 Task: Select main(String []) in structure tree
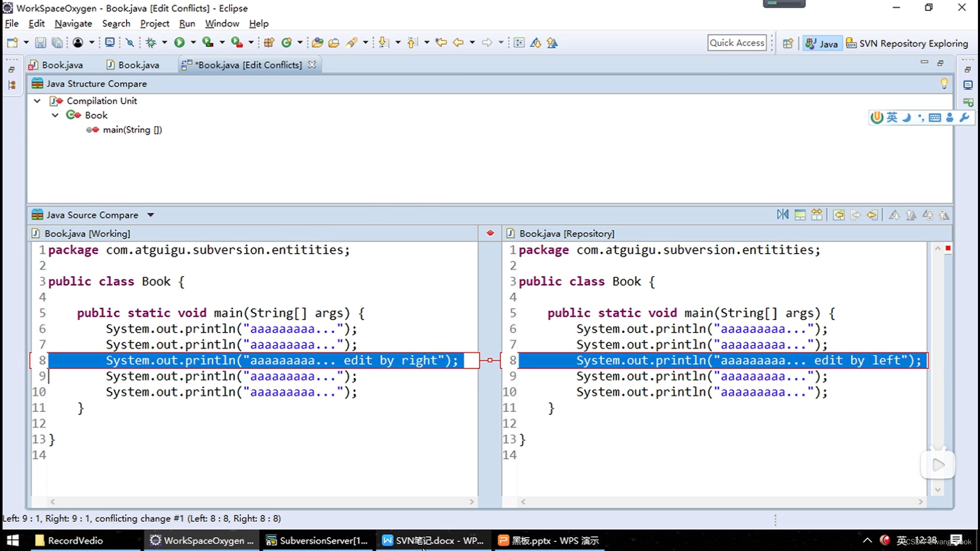[x=132, y=130]
